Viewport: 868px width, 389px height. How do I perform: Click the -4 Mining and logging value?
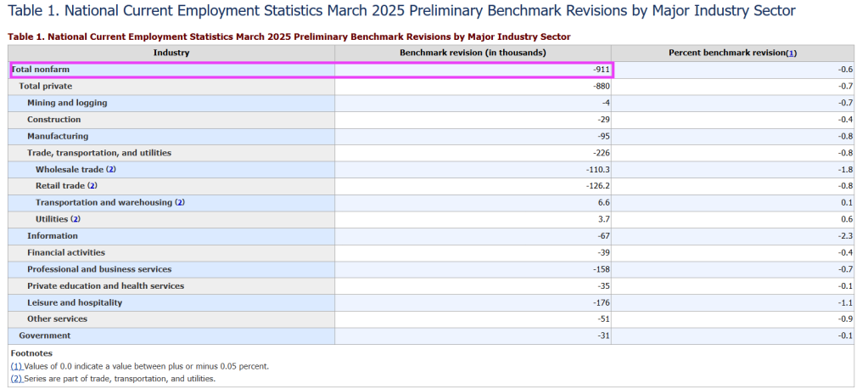pyautogui.click(x=606, y=103)
